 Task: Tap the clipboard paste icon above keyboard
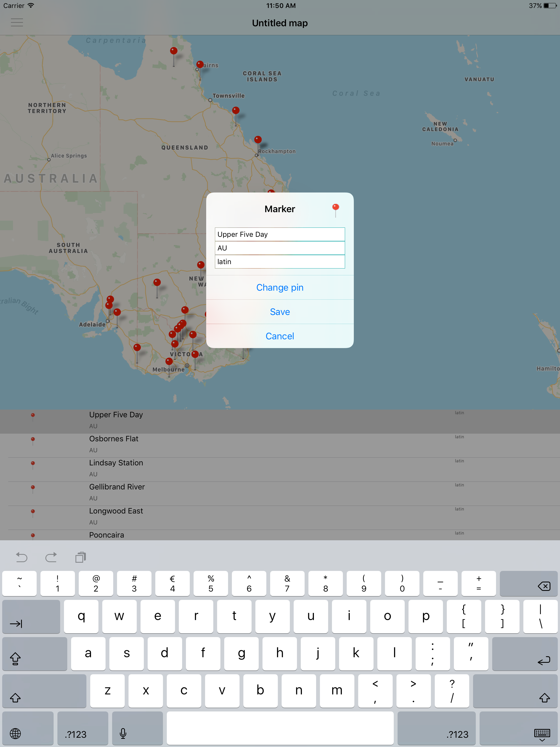[80, 557]
